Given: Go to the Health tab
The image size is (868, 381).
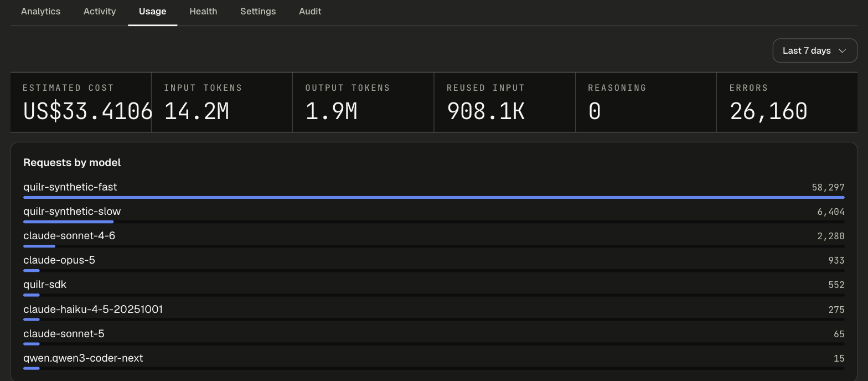Looking at the screenshot, I should point(203,12).
